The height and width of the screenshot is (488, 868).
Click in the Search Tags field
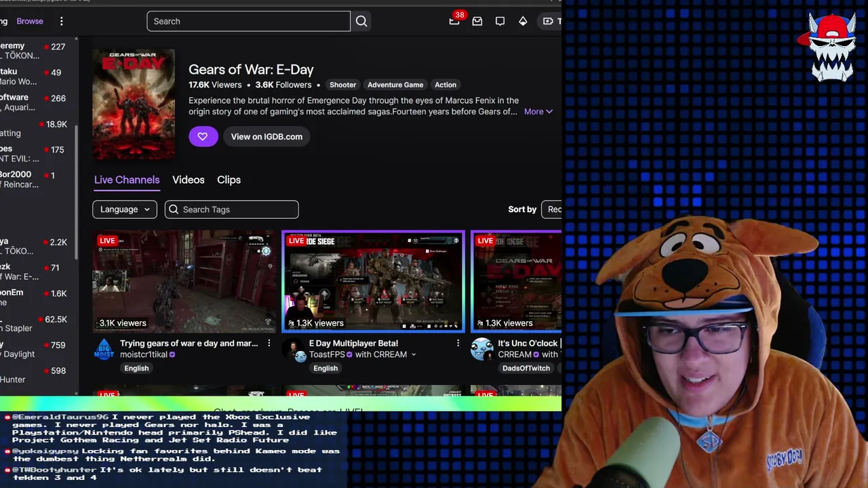[x=231, y=209]
